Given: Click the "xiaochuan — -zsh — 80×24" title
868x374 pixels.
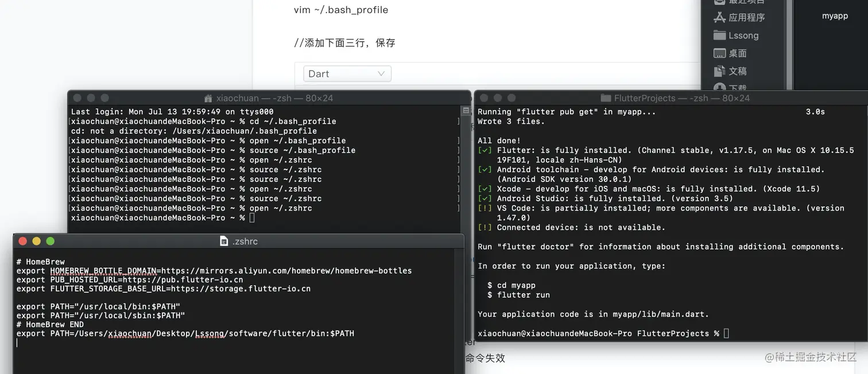Looking at the screenshot, I should point(274,98).
